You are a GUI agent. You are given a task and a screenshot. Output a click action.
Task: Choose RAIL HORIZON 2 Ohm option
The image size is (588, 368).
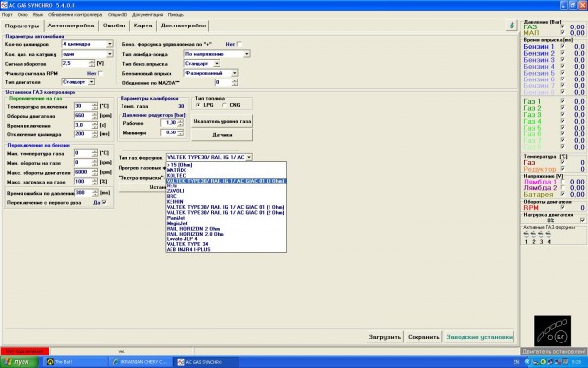(x=225, y=229)
